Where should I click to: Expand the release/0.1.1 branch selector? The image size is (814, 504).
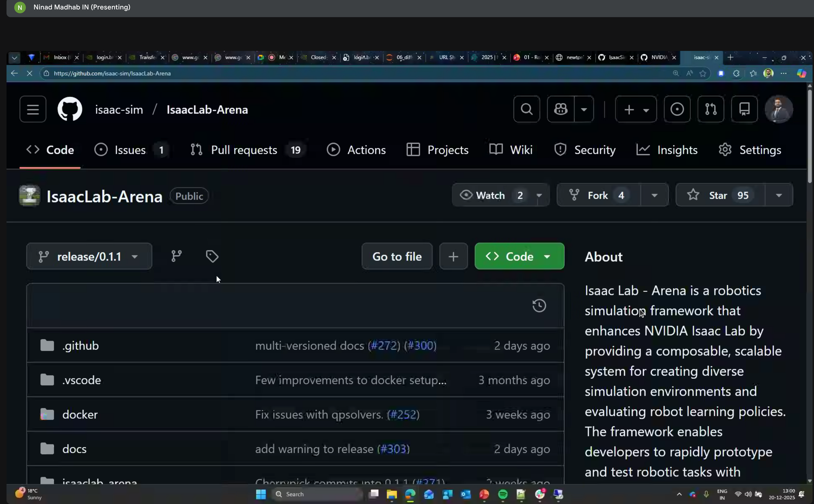88,256
